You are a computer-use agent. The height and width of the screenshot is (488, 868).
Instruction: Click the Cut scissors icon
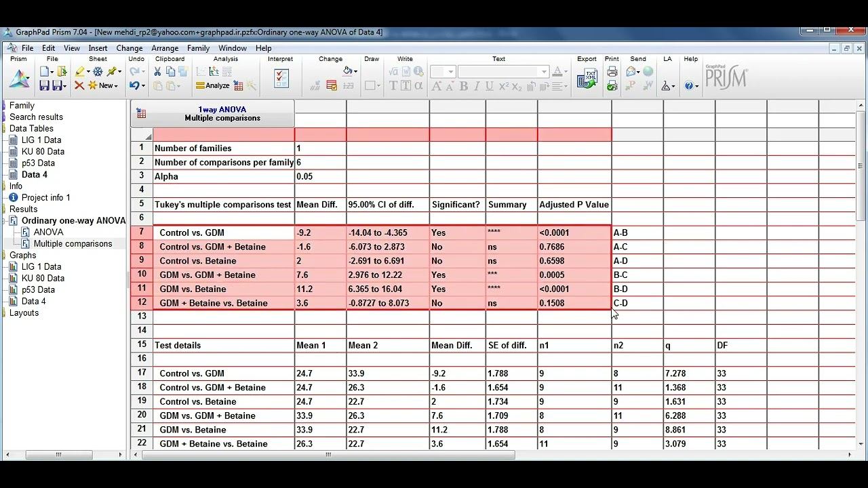(x=158, y=71)
